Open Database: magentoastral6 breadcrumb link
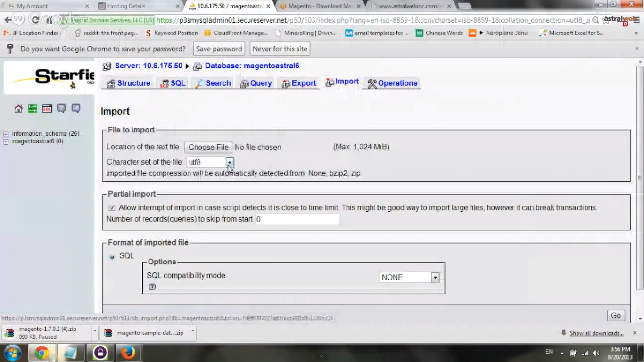 [252, 66]
